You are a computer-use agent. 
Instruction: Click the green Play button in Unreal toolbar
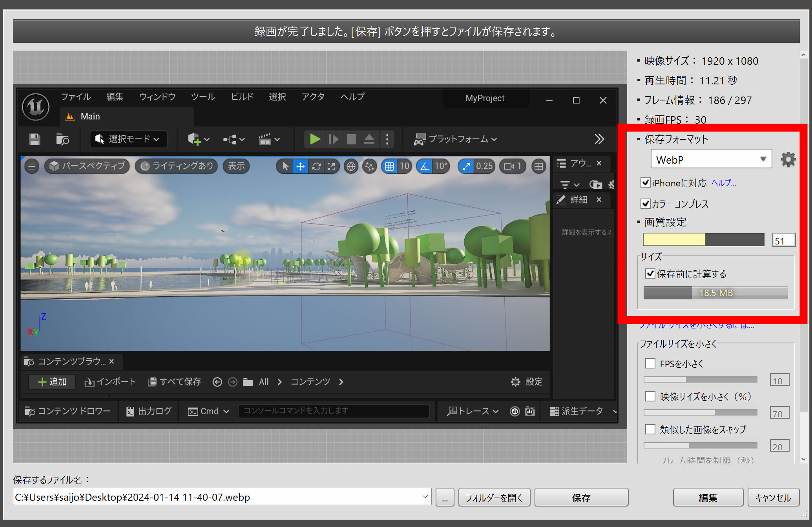click(x=315, y=139)
